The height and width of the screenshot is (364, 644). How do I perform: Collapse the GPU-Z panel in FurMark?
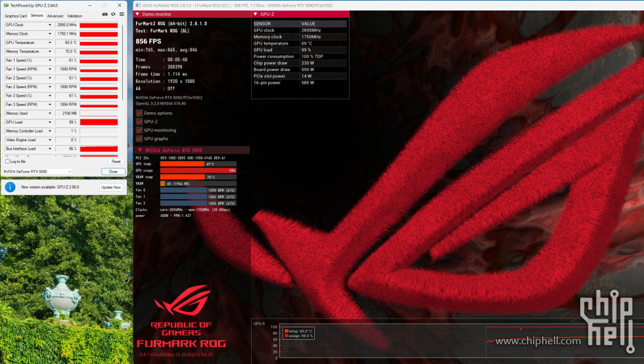point(256,14)
